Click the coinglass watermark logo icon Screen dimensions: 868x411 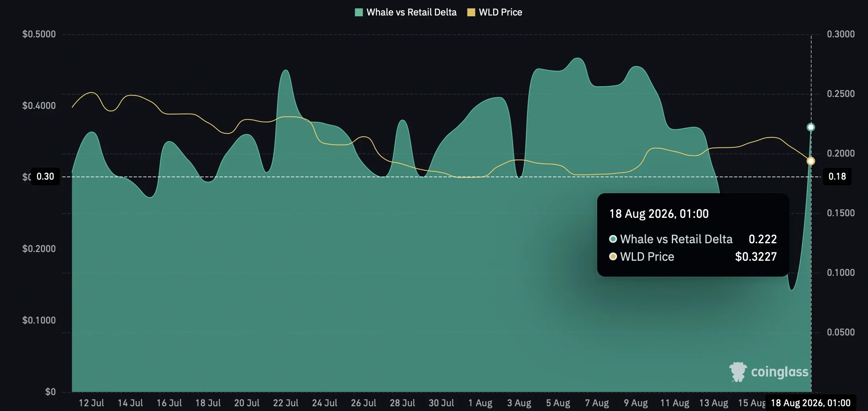click(738, 372)
